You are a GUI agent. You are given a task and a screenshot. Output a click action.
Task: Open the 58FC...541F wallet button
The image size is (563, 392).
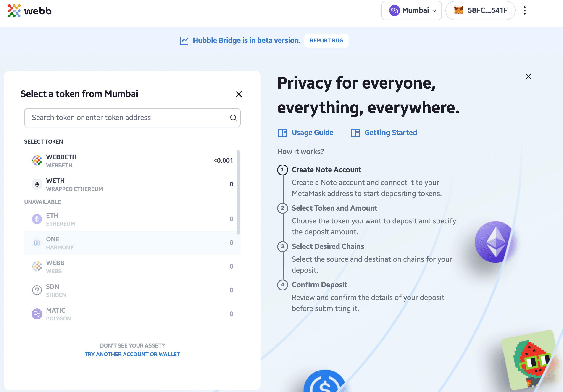click(x=480, y=10)
